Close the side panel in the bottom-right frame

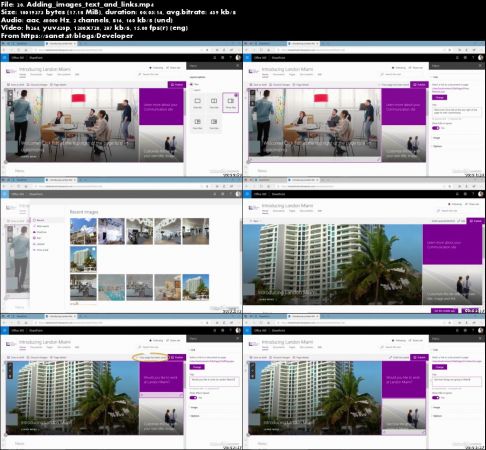click(480, 339)
